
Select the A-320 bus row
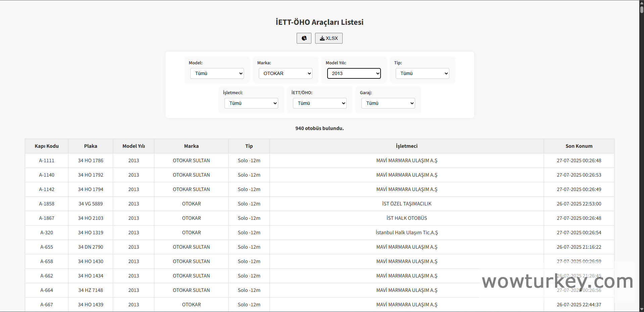pyautogui.click(x=47, y=233)
